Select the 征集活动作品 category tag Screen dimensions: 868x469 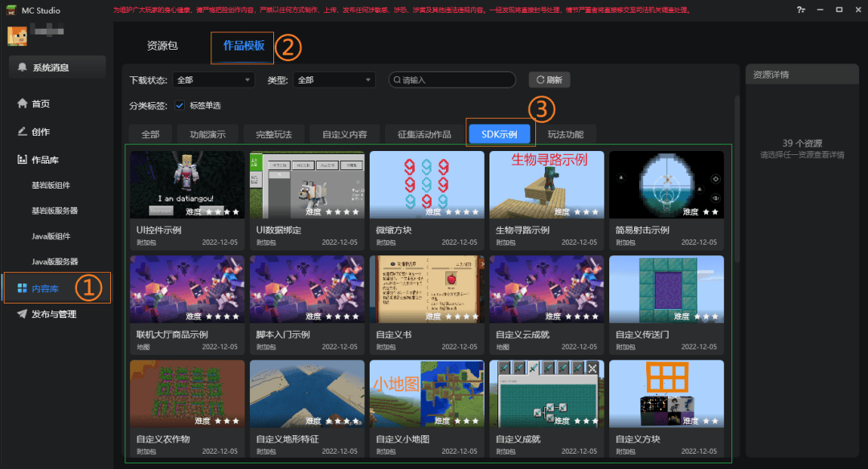tap(424, 134)
